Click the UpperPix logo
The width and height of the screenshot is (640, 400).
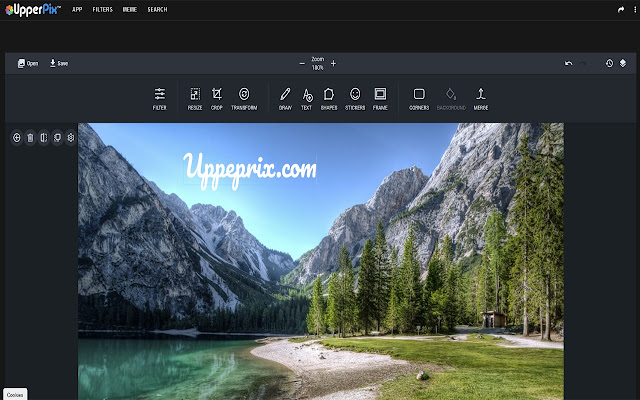pyautogui.click(x=33, y=10)
